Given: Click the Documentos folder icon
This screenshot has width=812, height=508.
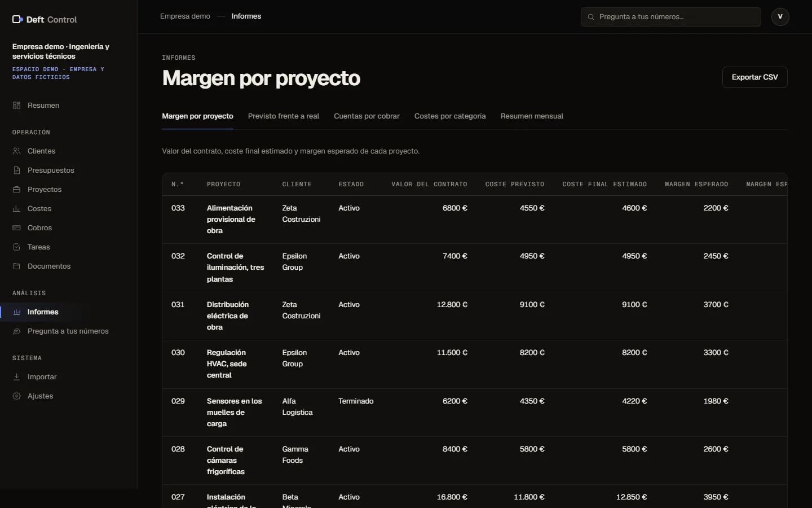Looking at the screenshot, I should click(16, 266).
